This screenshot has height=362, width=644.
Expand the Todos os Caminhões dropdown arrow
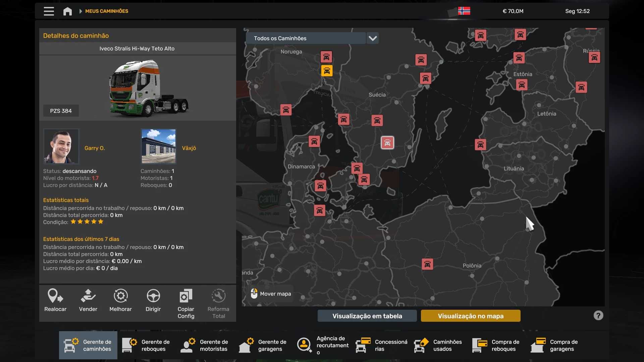click(x=373, y=38)
